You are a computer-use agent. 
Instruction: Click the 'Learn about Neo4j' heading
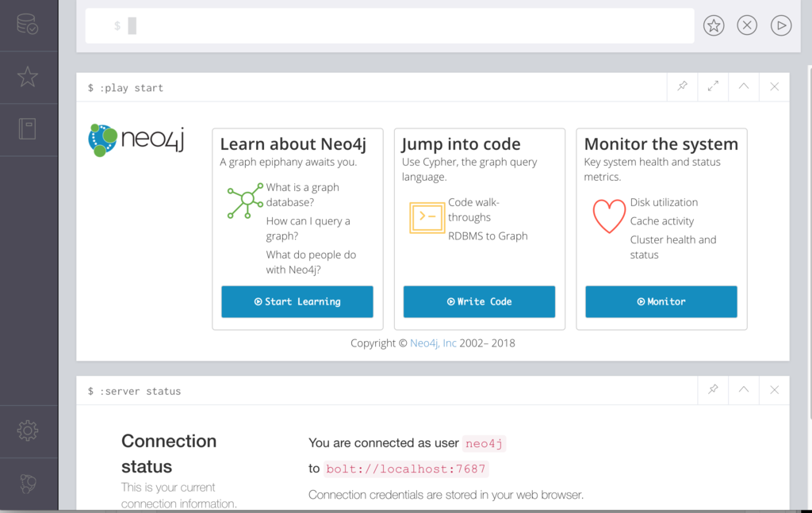[x=293, y=144]
